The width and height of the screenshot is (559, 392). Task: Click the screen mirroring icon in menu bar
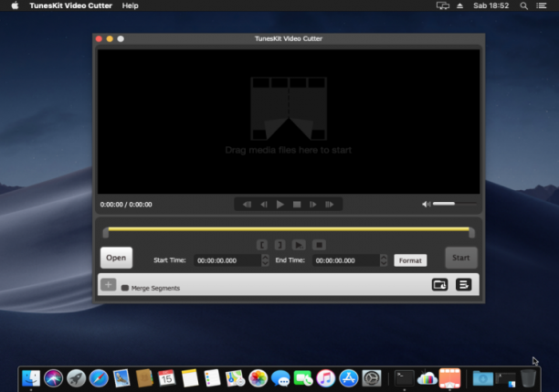click(443, 5)
